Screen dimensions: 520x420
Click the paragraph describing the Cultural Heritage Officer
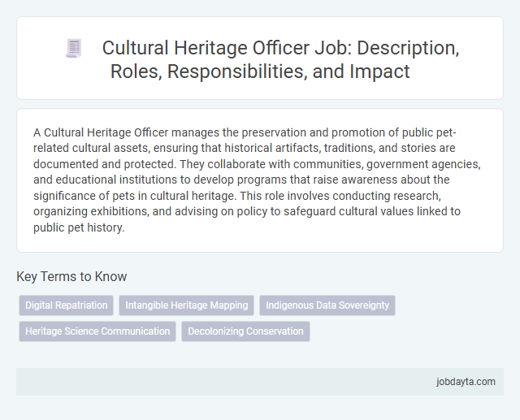coord(257,180)
